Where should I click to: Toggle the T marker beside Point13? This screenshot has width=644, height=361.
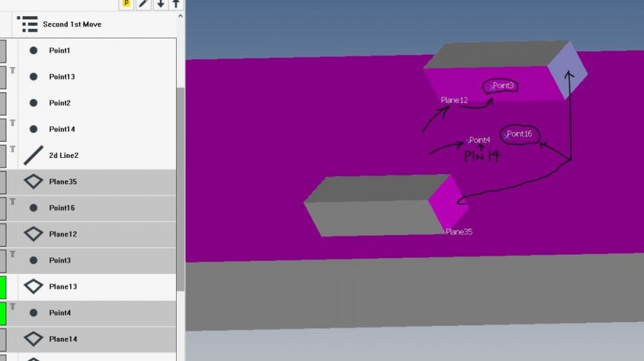[x=12, y=70]
